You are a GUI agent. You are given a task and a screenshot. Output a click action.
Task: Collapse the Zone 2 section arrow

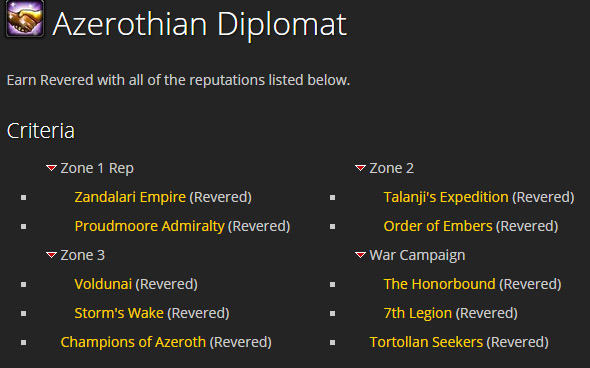360,168
